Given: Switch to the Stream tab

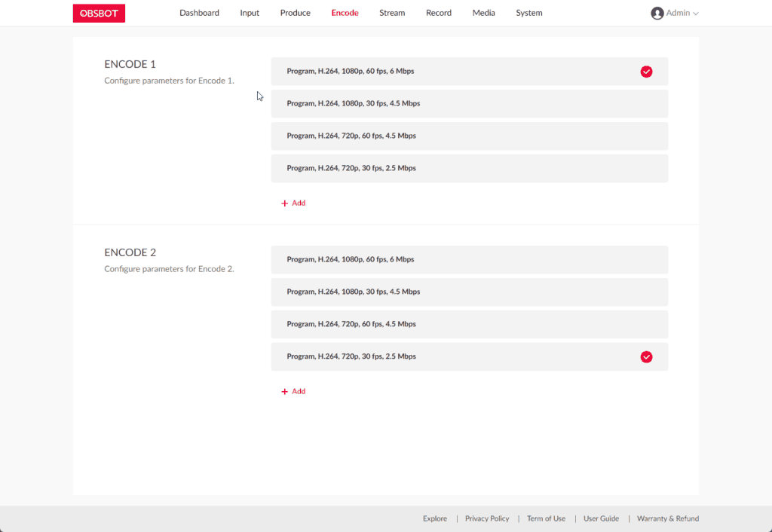Looking at the screenshot, I should coord(392,13).
